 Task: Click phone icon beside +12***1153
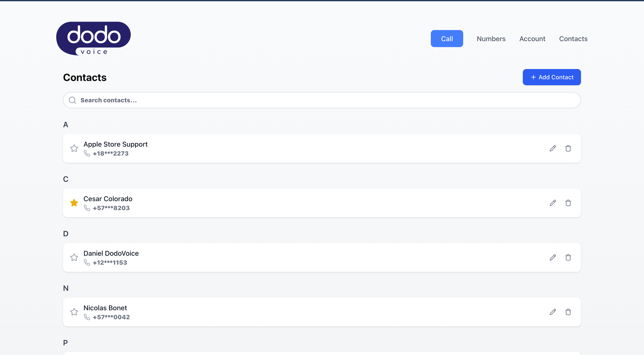[87, 263]
